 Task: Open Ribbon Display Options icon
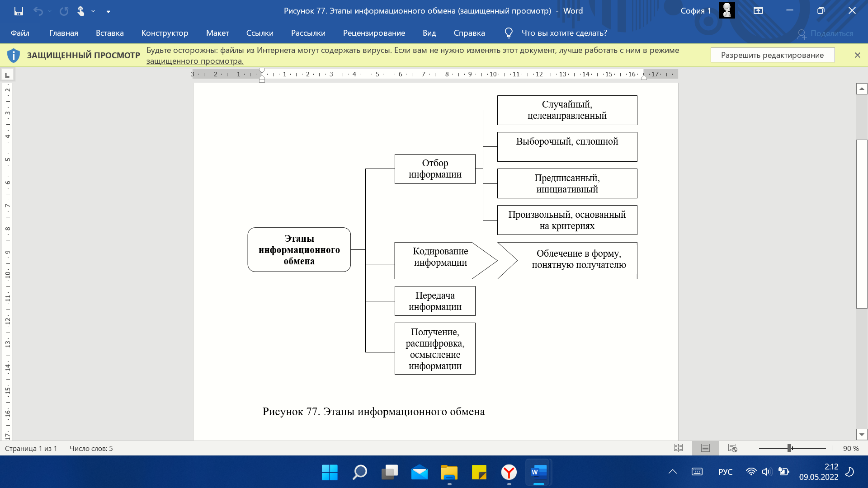click(758, 11)
